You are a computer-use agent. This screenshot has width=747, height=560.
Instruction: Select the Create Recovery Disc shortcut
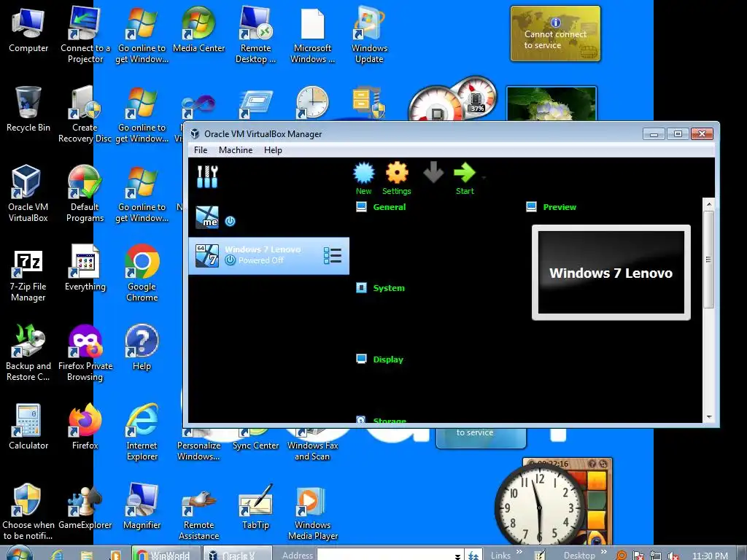click(85, 114)
